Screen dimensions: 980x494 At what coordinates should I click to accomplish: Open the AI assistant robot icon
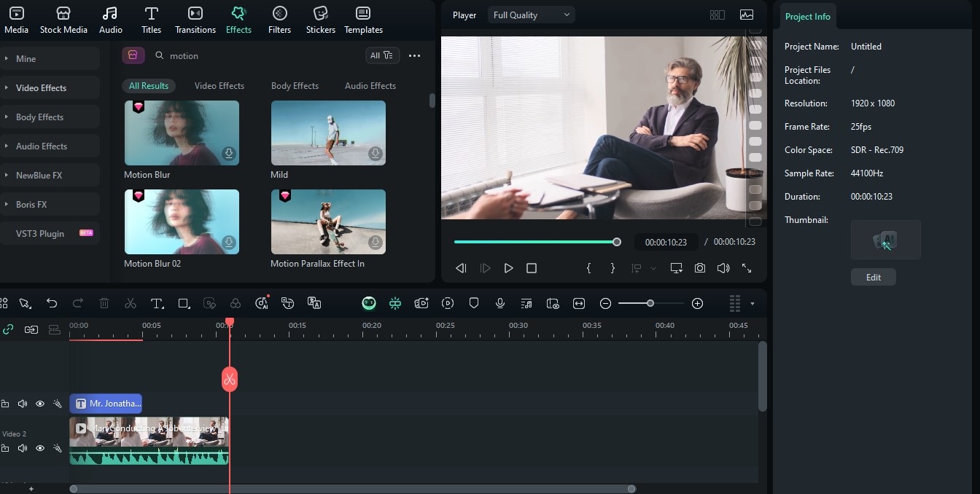click(369, 303)
